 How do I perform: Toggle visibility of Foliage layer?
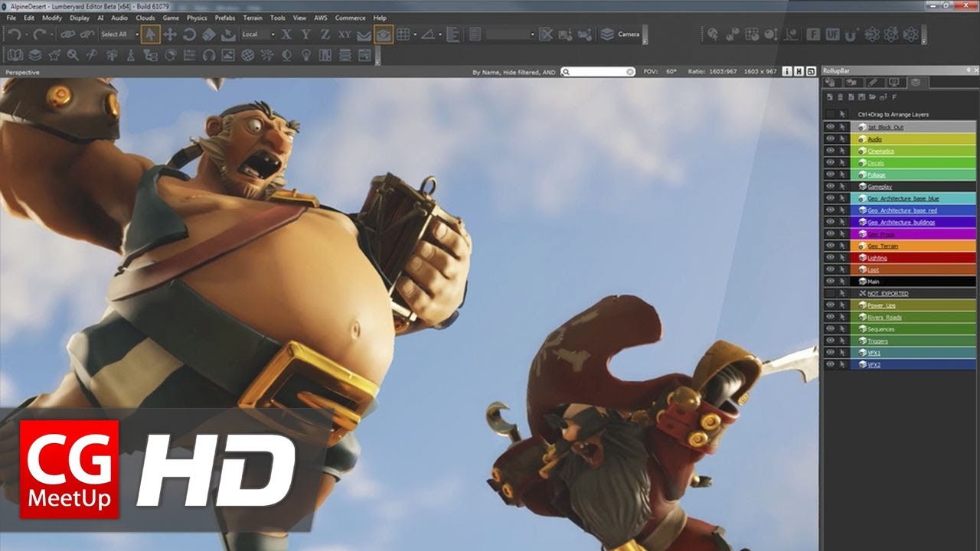830,174
